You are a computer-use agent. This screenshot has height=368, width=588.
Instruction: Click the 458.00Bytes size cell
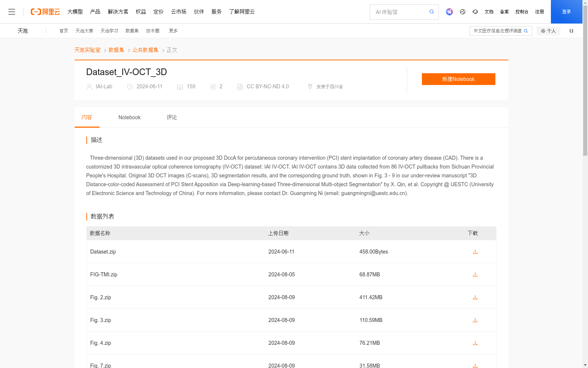point(374,252)
